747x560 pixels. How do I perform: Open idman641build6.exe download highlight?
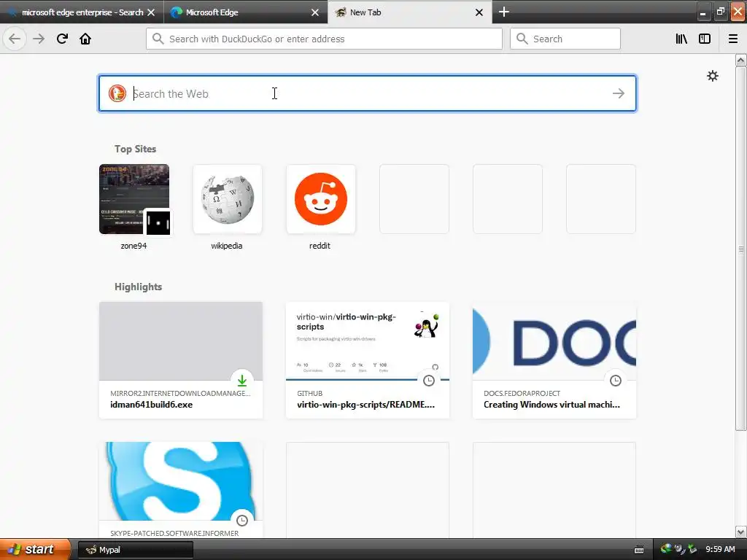(181, 360)
